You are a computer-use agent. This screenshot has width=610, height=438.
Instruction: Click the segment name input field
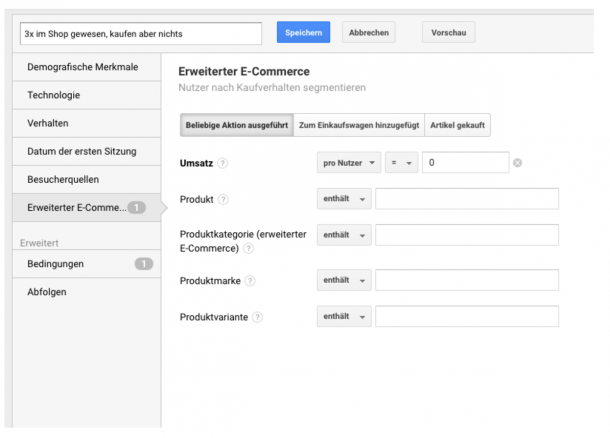click(141, 34)
